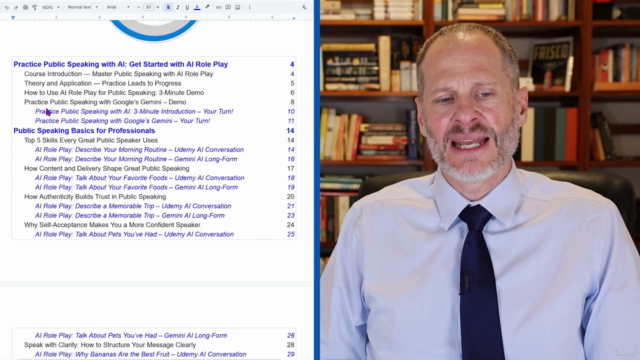Click the Insert image icon
This screenshot has width=640, height=360.
point(238,7)
